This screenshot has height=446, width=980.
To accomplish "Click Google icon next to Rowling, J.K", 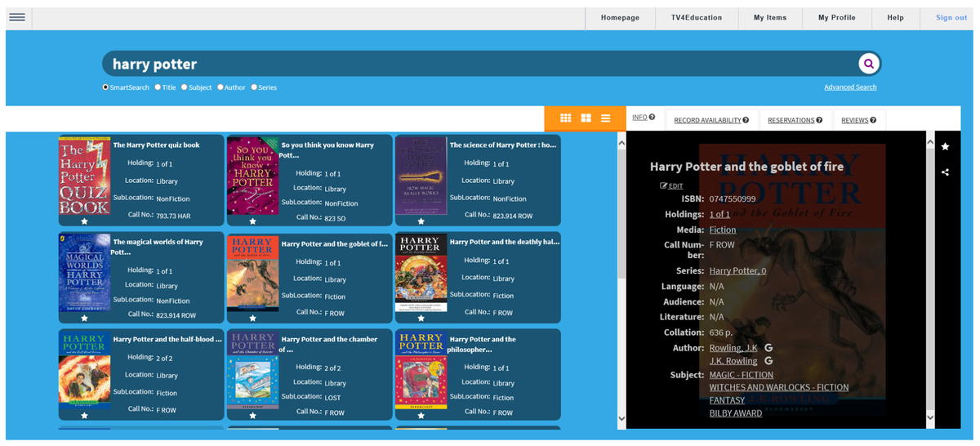I will point(768,348).
